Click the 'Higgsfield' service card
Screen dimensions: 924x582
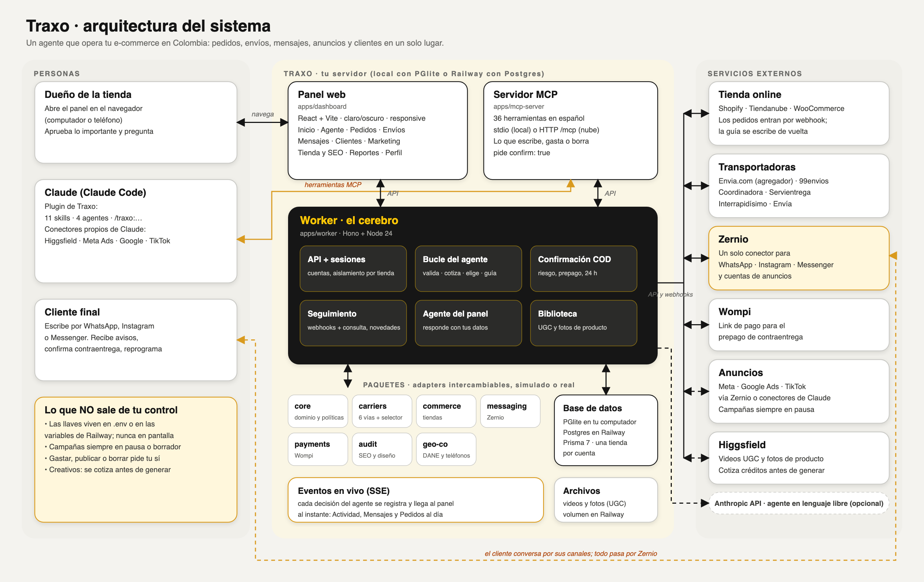[799, 458]
